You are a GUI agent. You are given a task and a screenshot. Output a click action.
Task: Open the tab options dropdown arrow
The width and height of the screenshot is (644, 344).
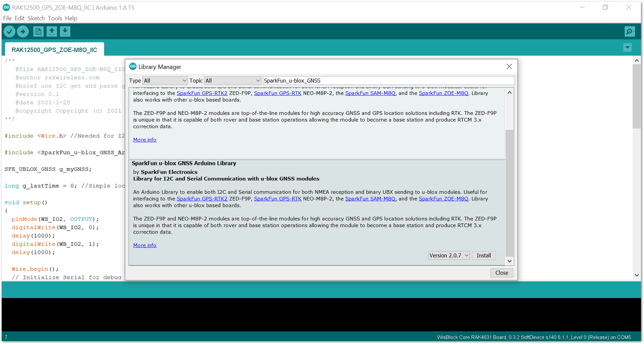pos(628,48)
